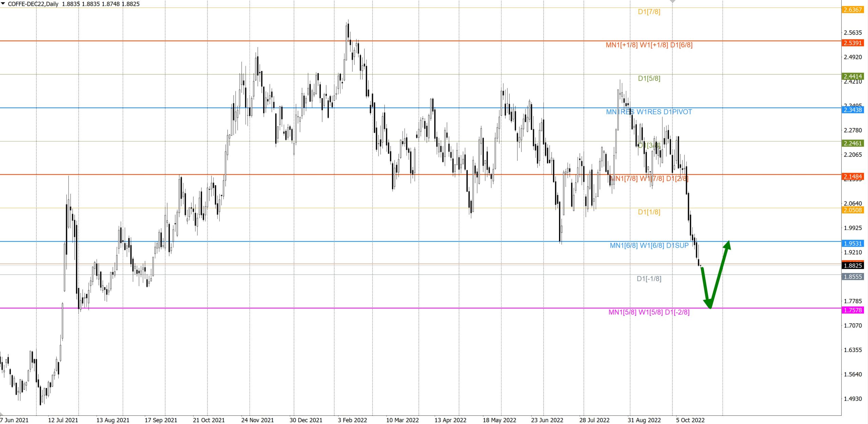
Task: Click the D1[-1/8] level label
Action: [x=649, y=278]
